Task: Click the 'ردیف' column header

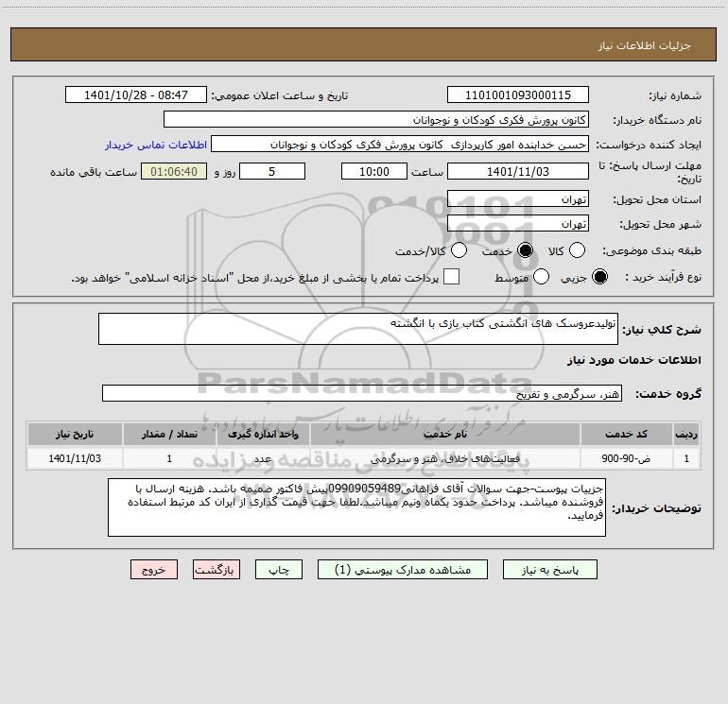Action: [x=686, y=434]
